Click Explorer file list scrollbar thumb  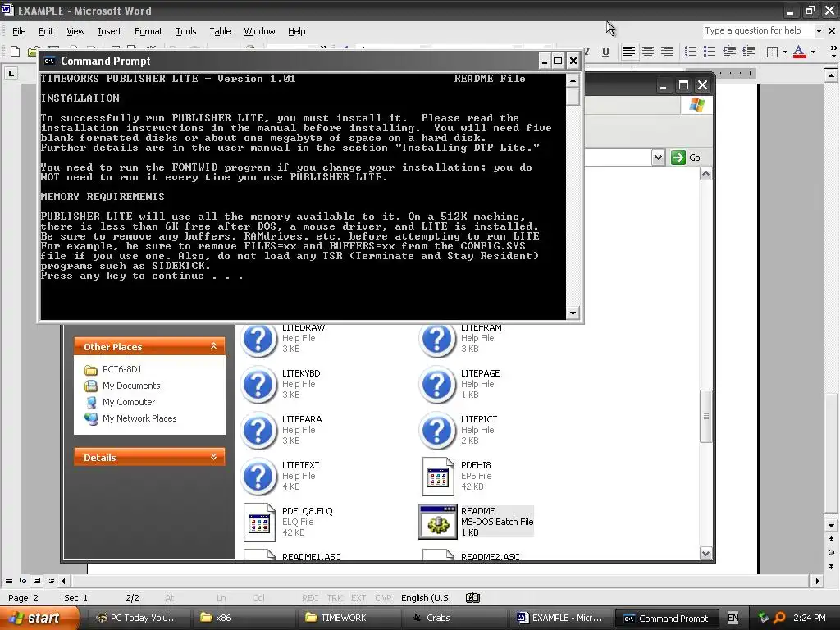[x=705, y=416]
